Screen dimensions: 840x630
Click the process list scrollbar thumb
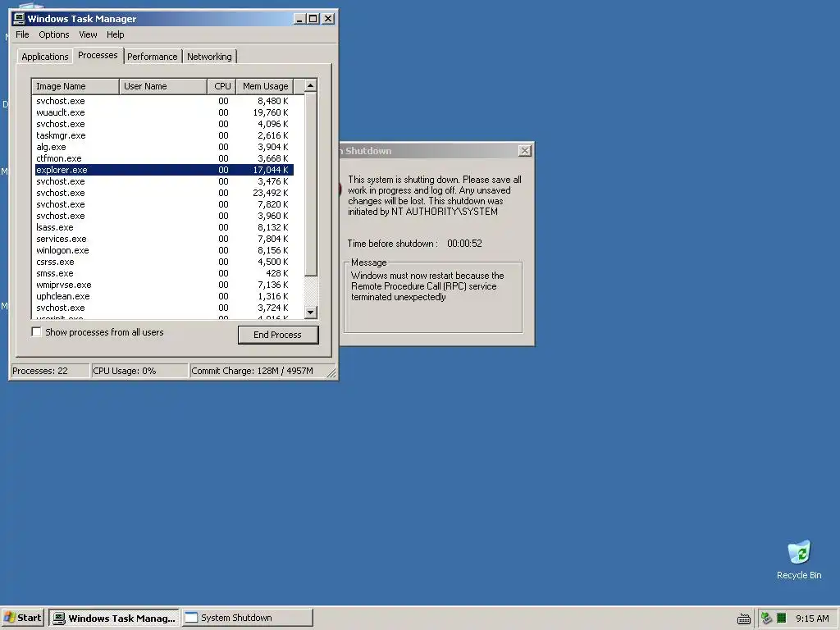click(311, 185)
